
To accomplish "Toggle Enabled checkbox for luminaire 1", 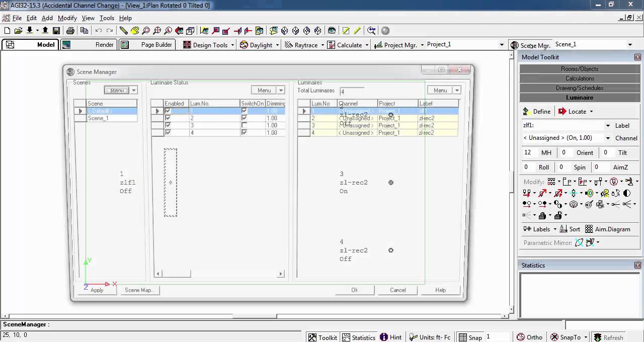I will [168, 111].
